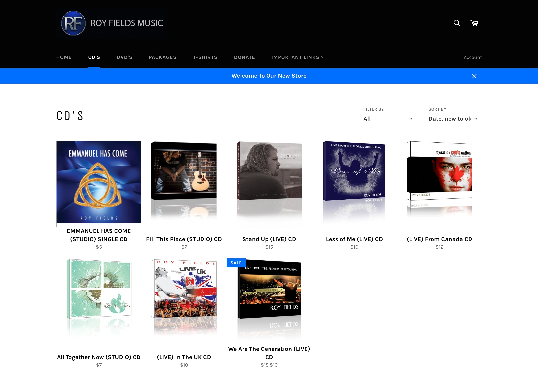Image resolution: width=538 pixels, height=392 pixels.
Task: Open the Account link
Action: (473, 57)
